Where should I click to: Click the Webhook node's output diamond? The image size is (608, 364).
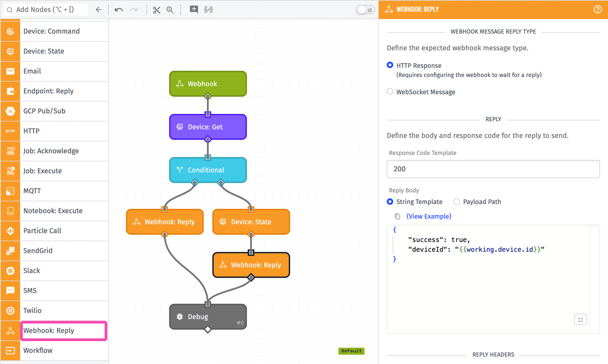(208, 96)
